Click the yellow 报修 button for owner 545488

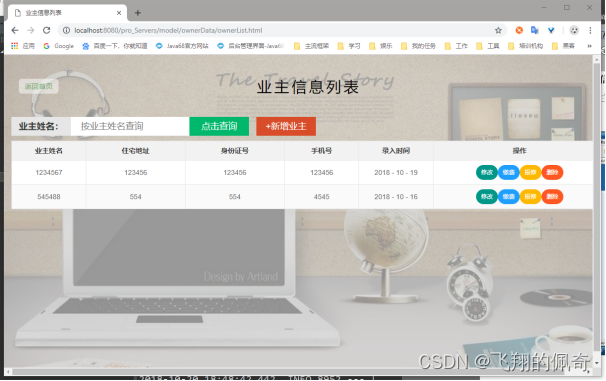pos(530,197)
